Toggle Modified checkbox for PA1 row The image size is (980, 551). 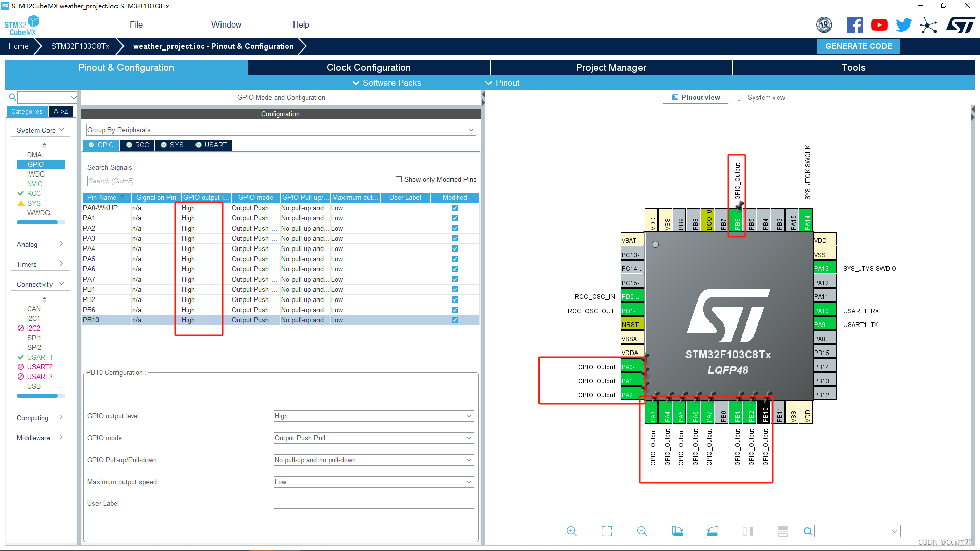coord(455,218)
